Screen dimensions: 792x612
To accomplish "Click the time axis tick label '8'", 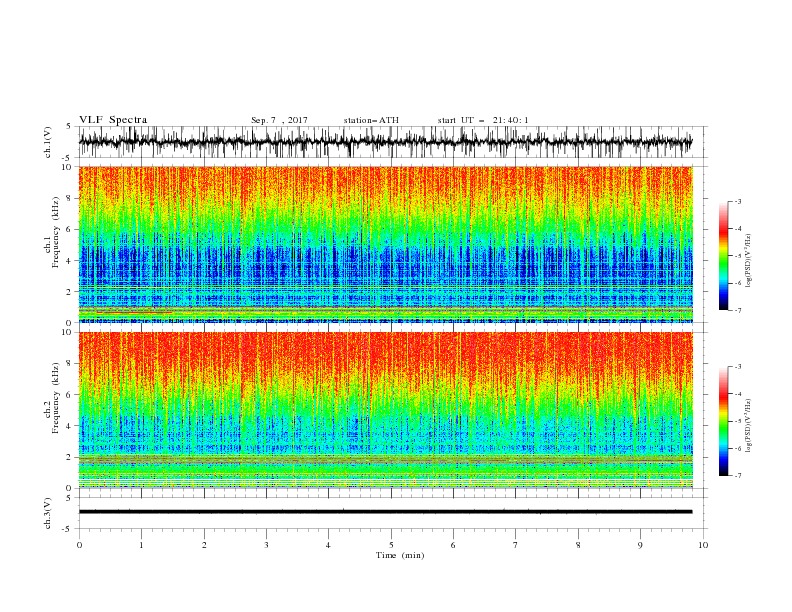I will tap(578, 545).
